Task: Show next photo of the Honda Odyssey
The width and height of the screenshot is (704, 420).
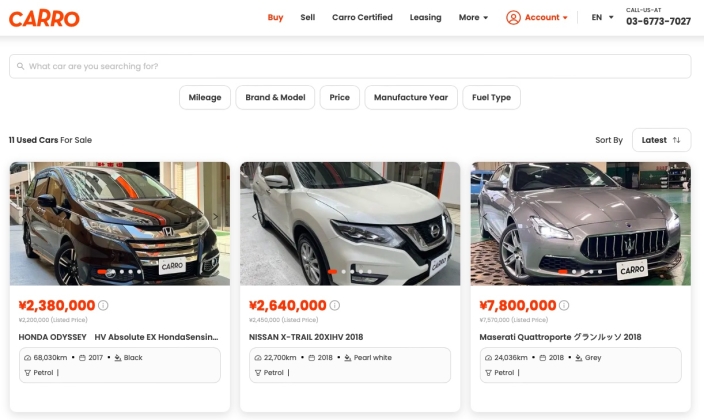Action: click(216, 217)
